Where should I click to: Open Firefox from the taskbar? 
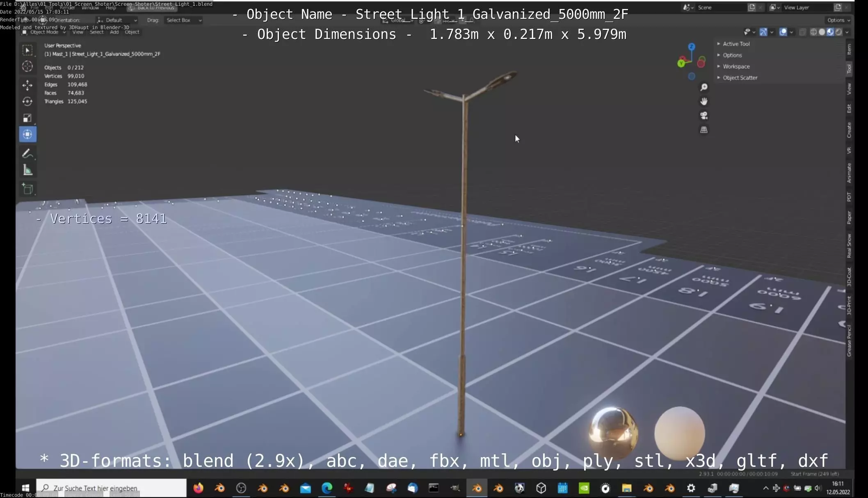(198, 488)
